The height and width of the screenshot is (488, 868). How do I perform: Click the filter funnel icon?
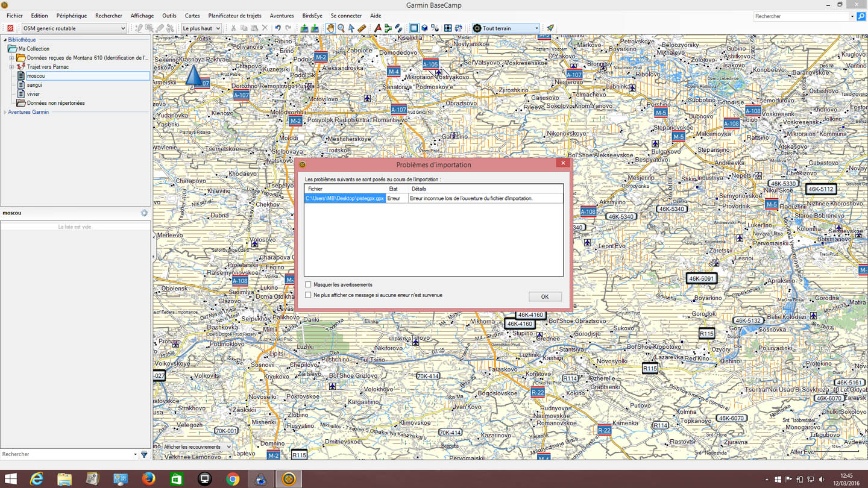(x=144, y=455)
